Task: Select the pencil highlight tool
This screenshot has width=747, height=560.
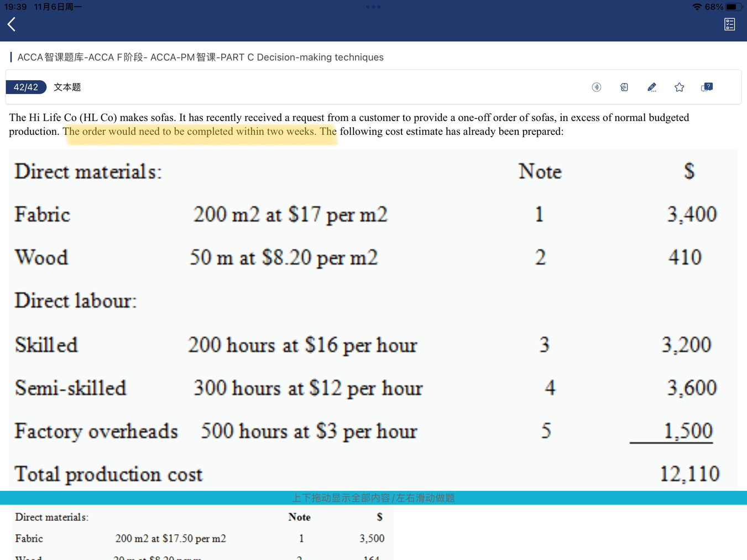Action: pyautogui.click(x=651, y=87)
